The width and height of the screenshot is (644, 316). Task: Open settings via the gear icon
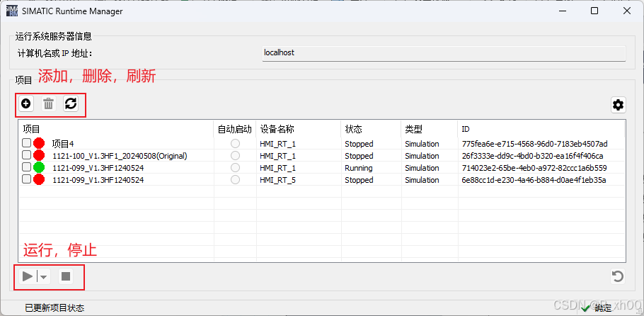(x=618, y=106)
